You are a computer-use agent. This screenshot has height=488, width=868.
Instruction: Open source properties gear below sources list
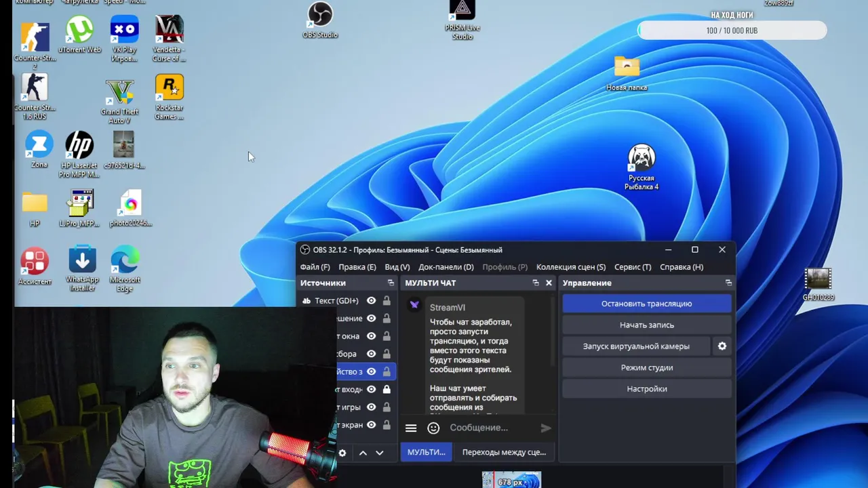342,453
